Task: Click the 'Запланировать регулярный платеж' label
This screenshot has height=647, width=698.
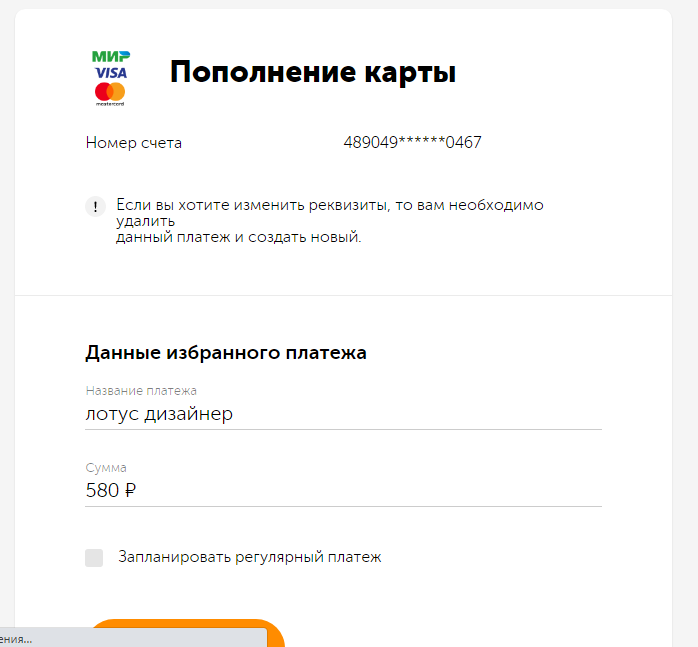Action: (250, 557)
